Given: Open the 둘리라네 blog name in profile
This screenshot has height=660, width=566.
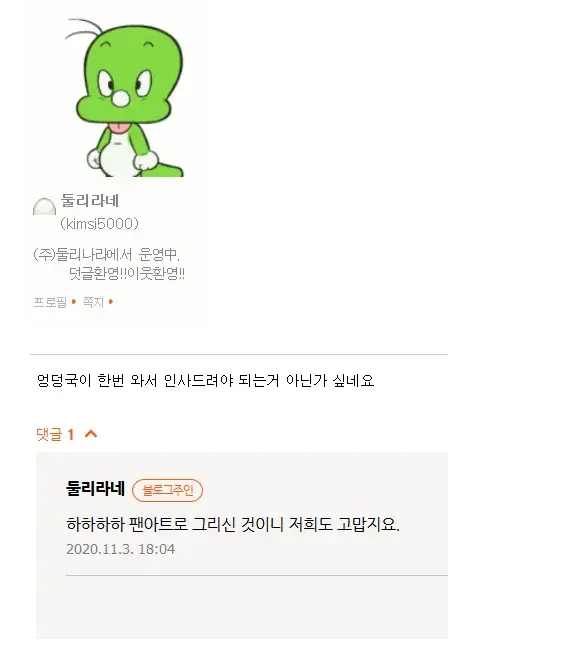Looking at the screenshot, I should click(90, 200).
